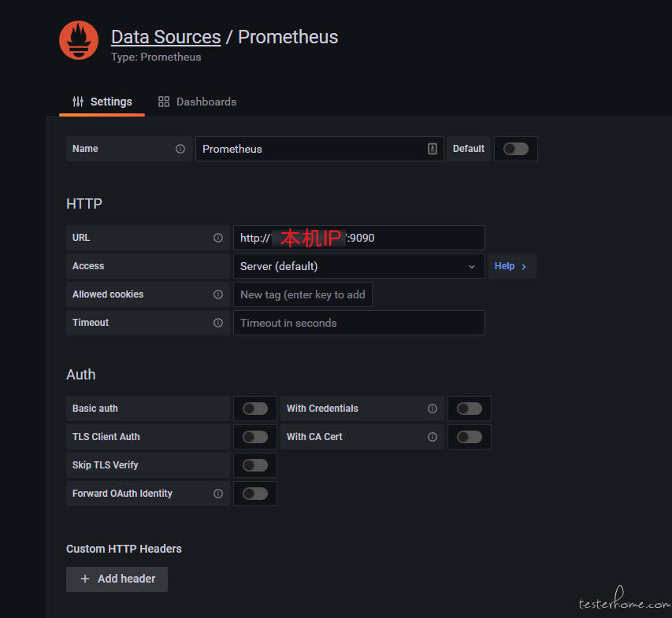Click the password manager icon in Name field

433,149
